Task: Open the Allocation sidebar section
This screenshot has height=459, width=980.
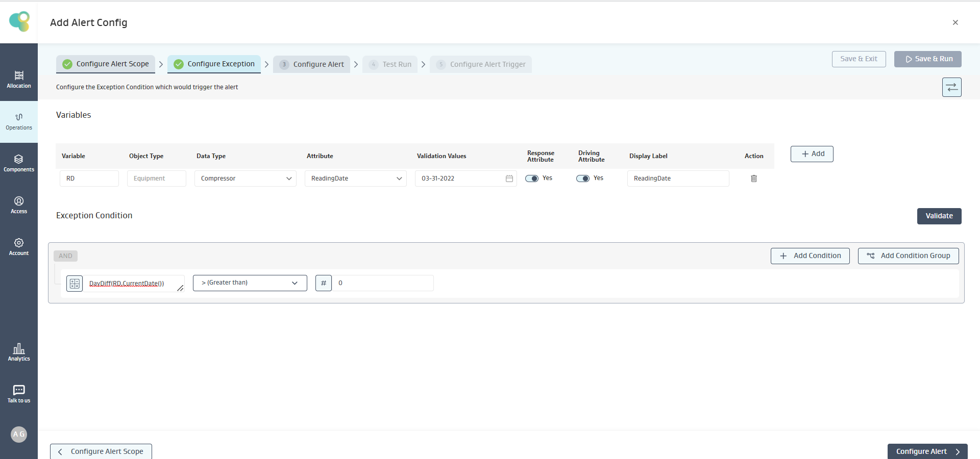Action: click(x=19, y=80)
